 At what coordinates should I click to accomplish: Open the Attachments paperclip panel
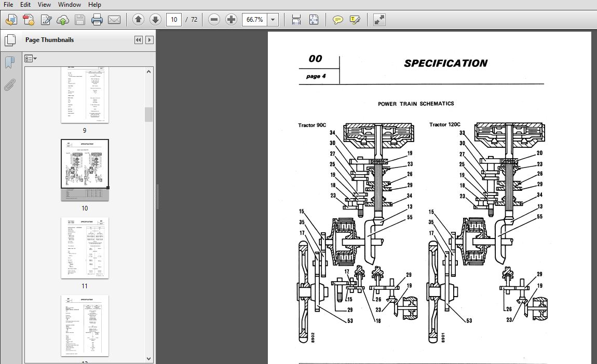pos(10,85)
